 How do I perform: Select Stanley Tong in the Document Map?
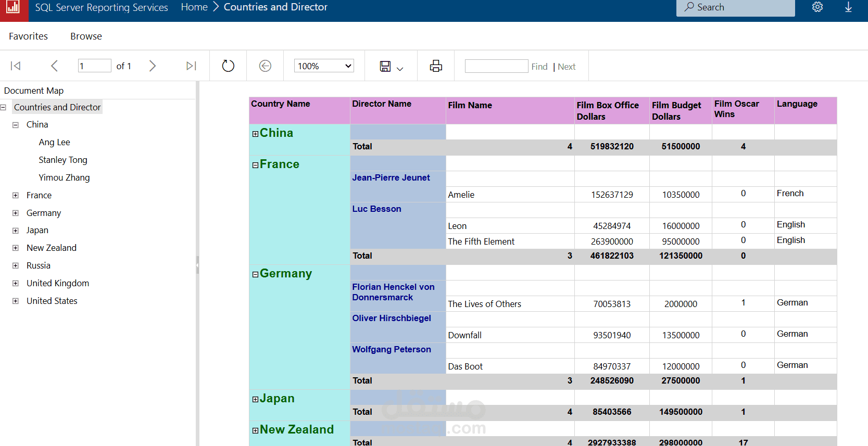63,160
